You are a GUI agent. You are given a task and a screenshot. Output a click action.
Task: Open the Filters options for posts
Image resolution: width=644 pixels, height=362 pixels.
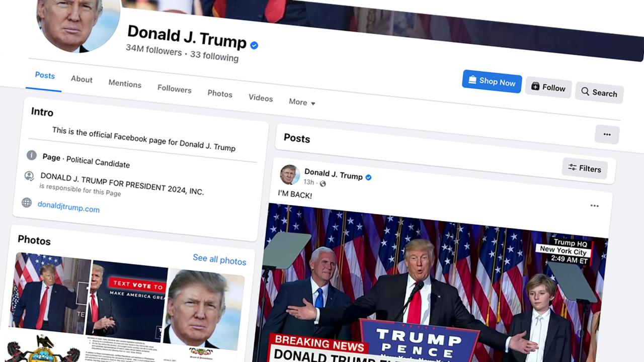coord(585,168)
